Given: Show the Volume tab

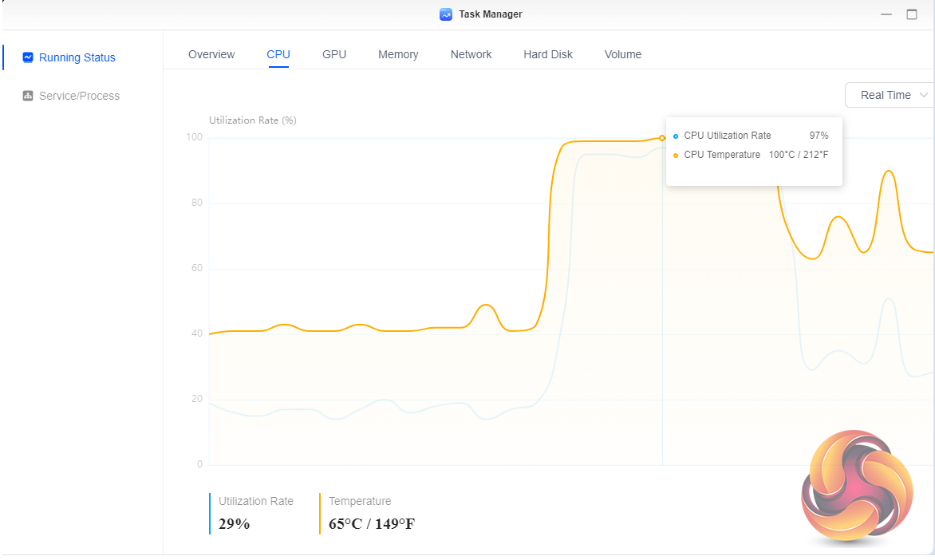Looking at the screenshot, I should (623, 54).
